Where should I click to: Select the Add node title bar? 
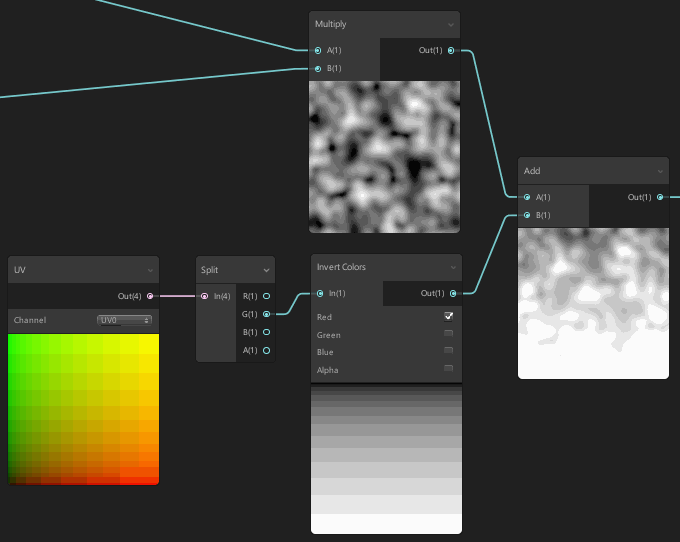tap(593, 171)
